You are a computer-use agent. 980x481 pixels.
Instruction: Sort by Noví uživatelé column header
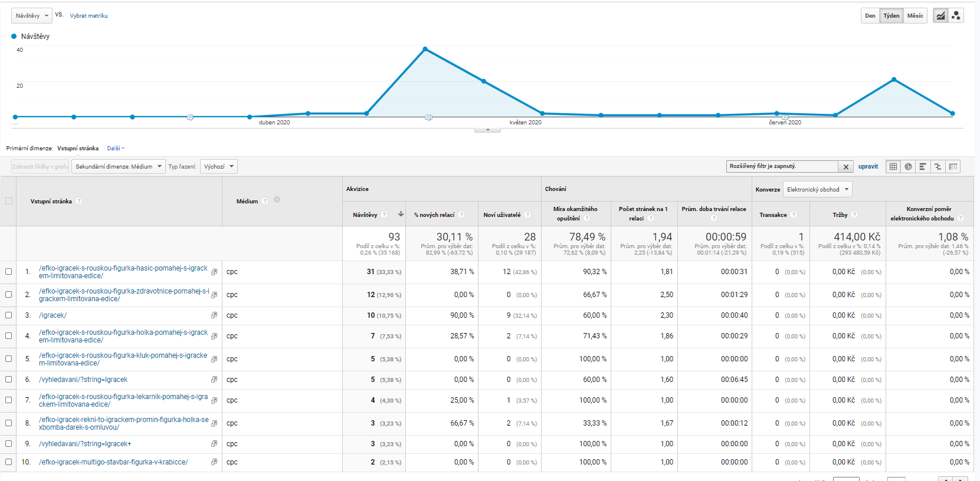(502, 215)
